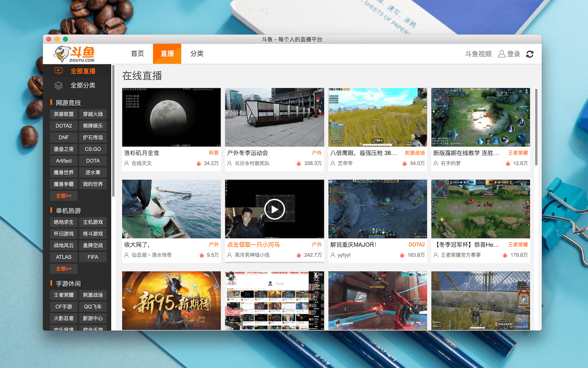This screenshot has height=368, width=588.
Task: Open 新版露娜在线教学 stream thumbnail
Action: point(480,117)
